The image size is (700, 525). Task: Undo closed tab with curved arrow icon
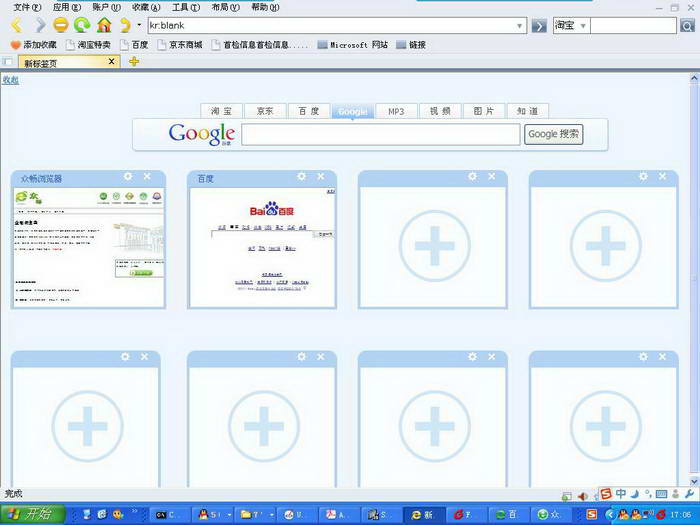[x=125, y=25]
